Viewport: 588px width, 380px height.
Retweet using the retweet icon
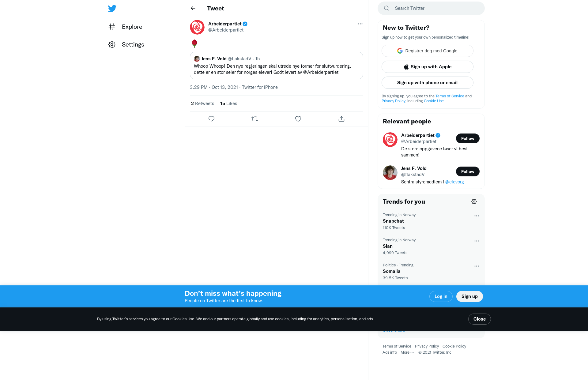click(255, 119)
